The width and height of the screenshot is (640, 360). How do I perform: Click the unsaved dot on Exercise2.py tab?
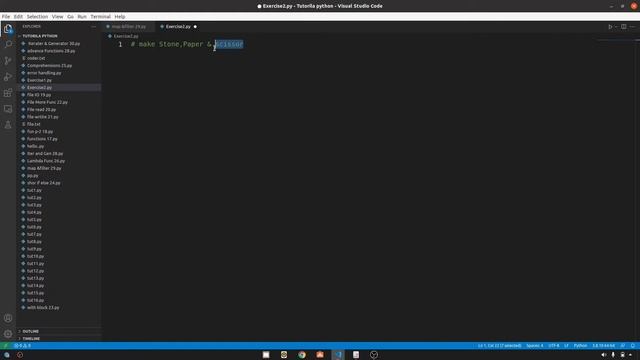(x=195, y=27)
